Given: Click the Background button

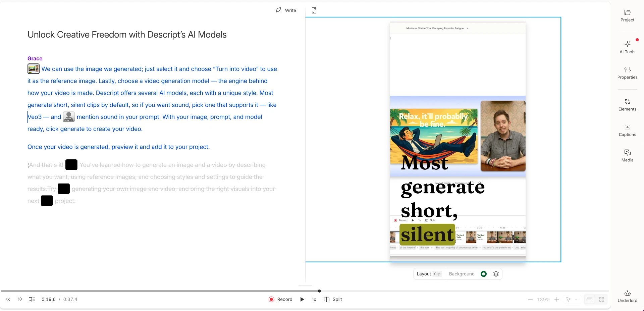Looking at the screenshot, I should (x=462, y=274).
